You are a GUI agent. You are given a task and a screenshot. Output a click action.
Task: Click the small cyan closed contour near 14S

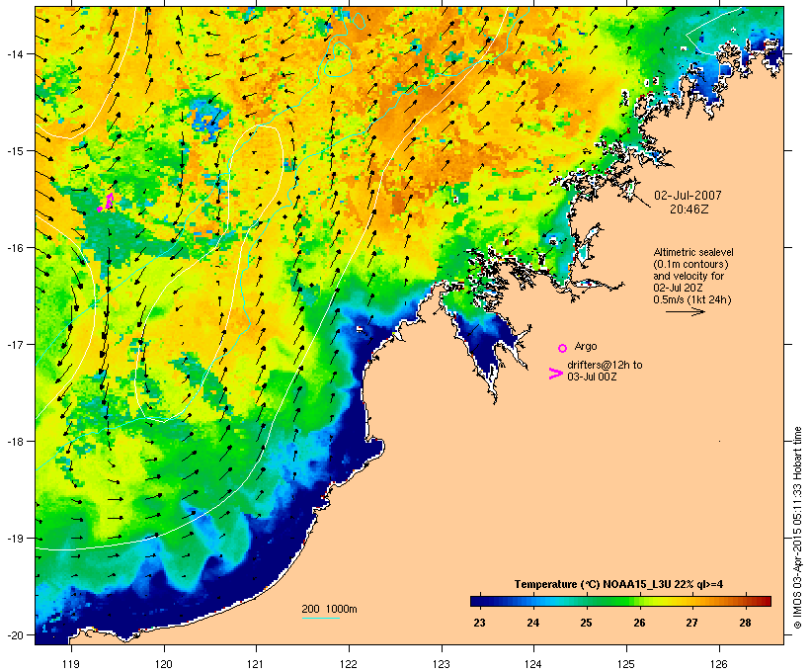(339, 58)
